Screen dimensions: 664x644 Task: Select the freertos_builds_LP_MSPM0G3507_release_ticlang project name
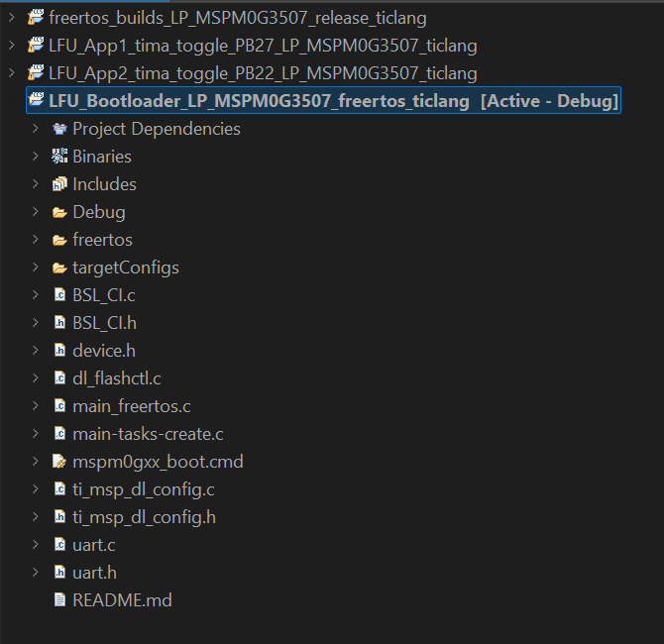click(238, 18)
